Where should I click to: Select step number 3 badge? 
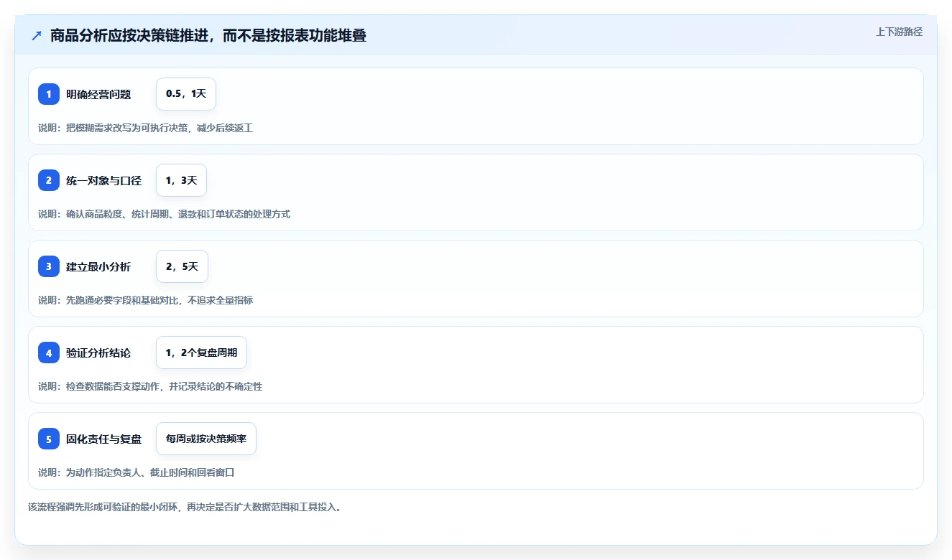(x=49, y=266)
